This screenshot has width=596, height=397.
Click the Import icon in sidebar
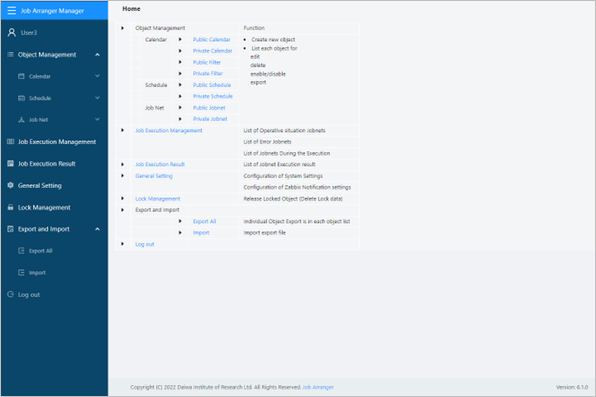tap(21, 273)
